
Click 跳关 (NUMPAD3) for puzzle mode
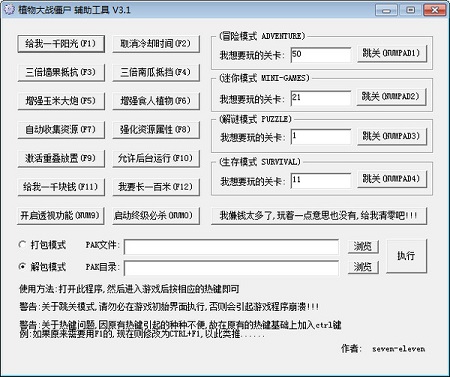coord(392,136)
